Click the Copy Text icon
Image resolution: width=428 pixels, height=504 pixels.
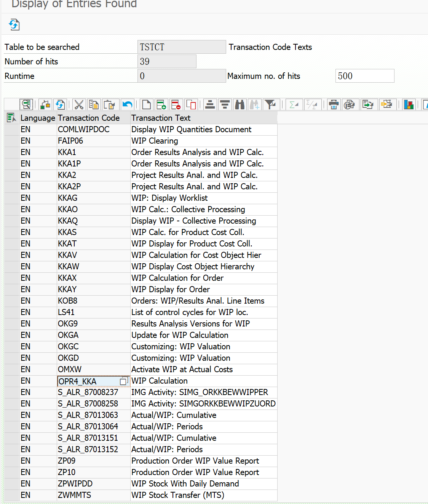94,104
